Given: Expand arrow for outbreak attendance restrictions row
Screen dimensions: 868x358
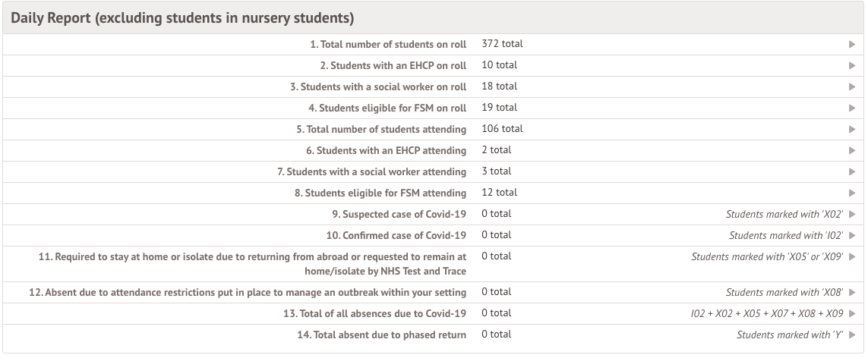Looking at the screenshot, I should coord(852,293).
